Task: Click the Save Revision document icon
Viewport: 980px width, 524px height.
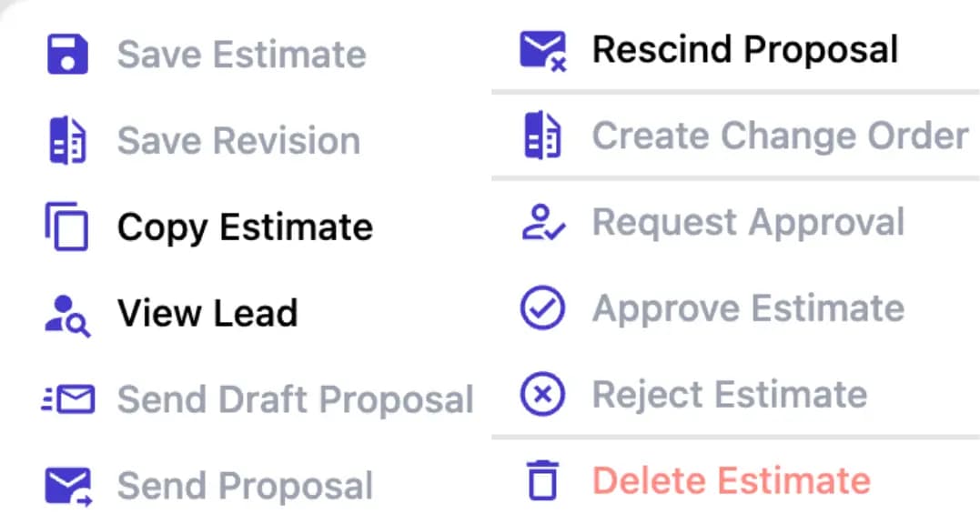Action: (x=66, y=138)
